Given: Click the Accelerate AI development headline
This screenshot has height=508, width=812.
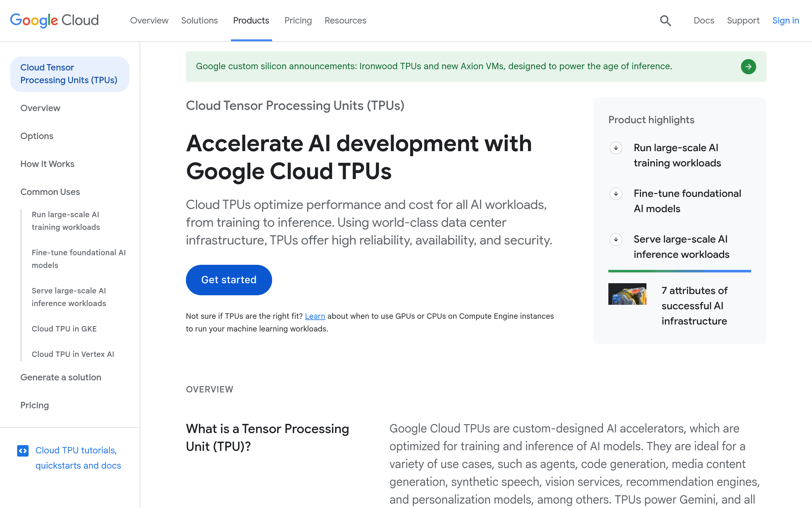Looking at the screenshot, I should pyautogui.click(x=359, y=157).
